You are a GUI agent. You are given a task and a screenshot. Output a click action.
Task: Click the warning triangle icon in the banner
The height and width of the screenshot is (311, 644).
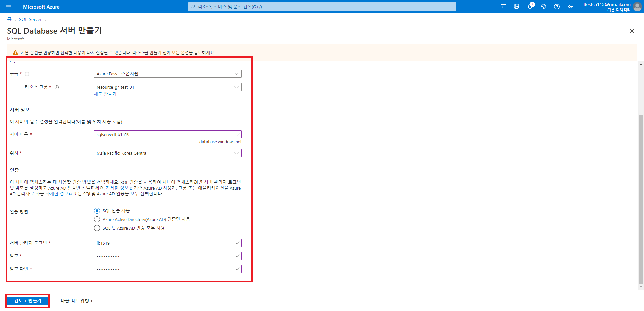[x=15, y=53]
